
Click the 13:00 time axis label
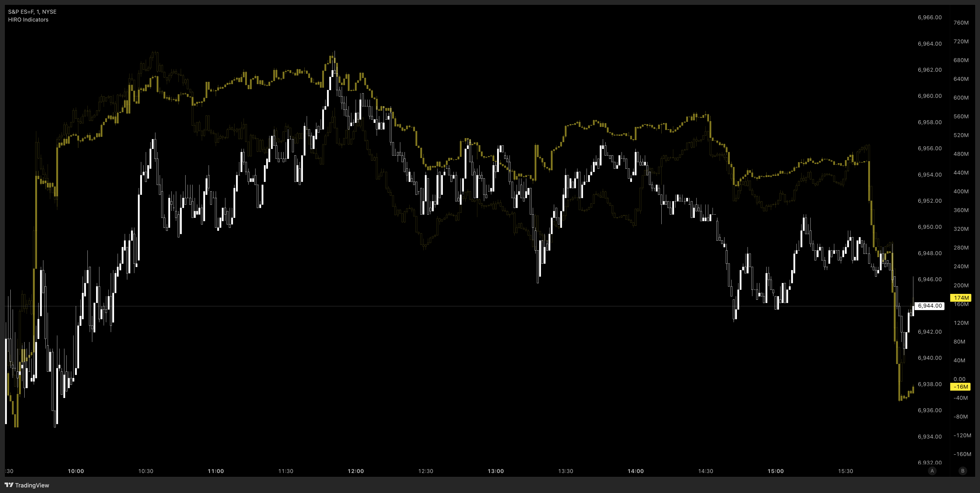point(495,471)
